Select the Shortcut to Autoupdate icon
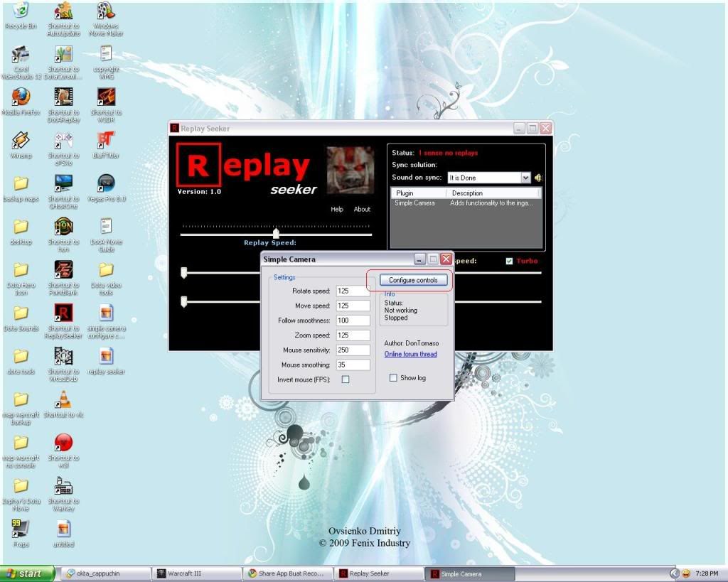The width and height of the screenshot is (728, 582). 63,19
